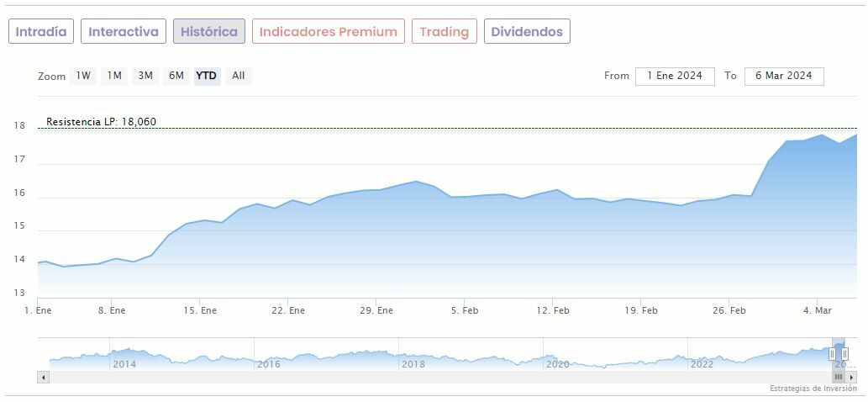868x402 pixels.
Task: Select the 1M zoom range
Action: click(114, 76)
